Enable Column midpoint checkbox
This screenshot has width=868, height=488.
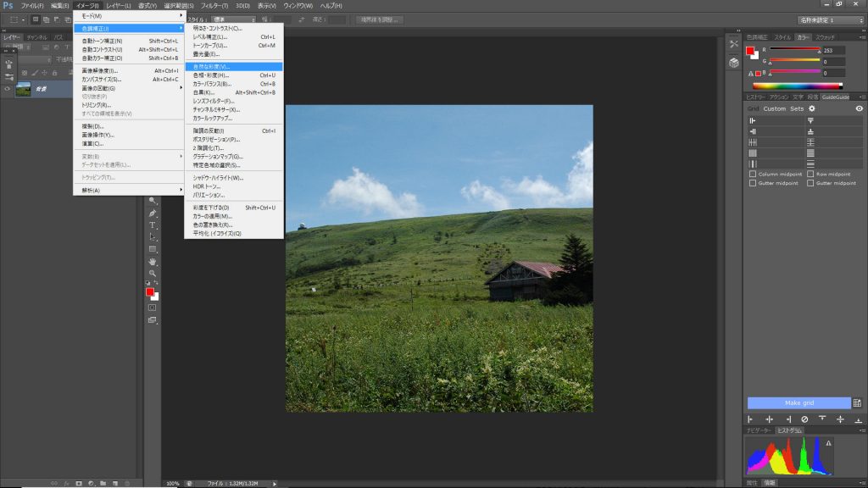(x=753, y=174)
